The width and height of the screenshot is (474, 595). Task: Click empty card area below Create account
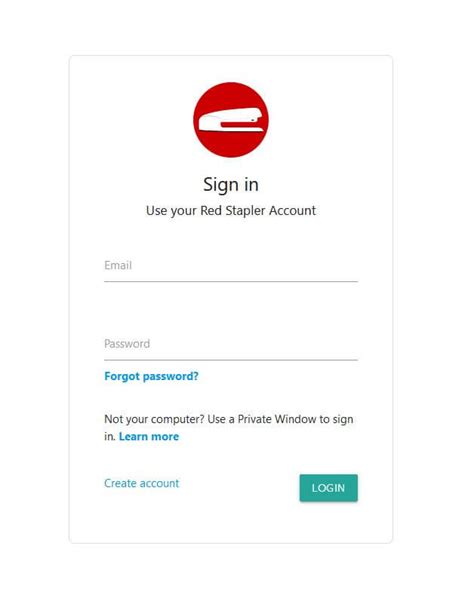click(x=171, y=520)
